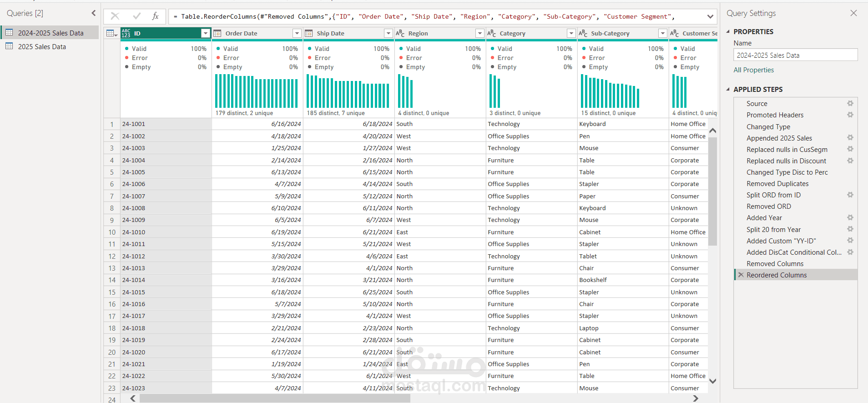Click the Region column ABC type icon
Viewport: 868px width, 403px height.
pos(400,33)
